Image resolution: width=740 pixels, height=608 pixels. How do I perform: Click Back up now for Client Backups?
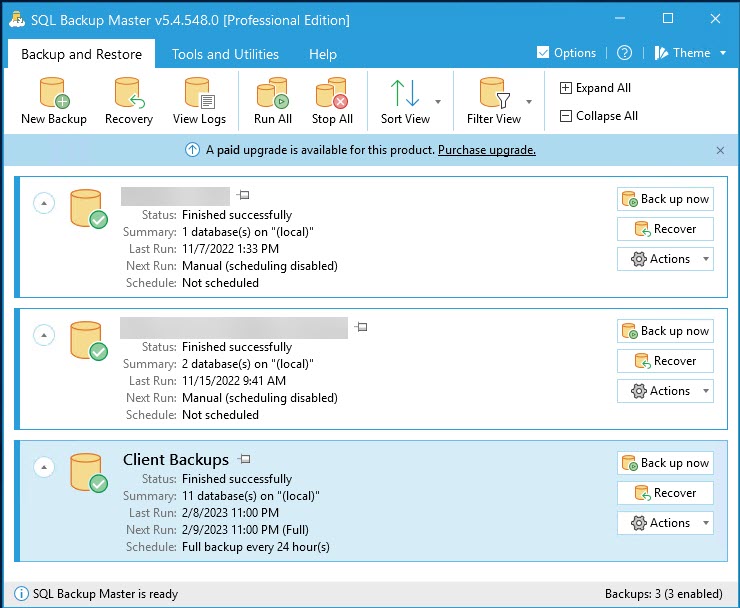[665, 463]
